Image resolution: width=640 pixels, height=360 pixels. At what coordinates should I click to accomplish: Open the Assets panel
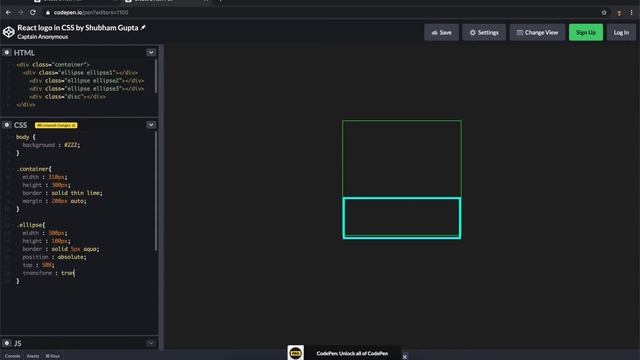pyautogui.click(x=33, y=356)
